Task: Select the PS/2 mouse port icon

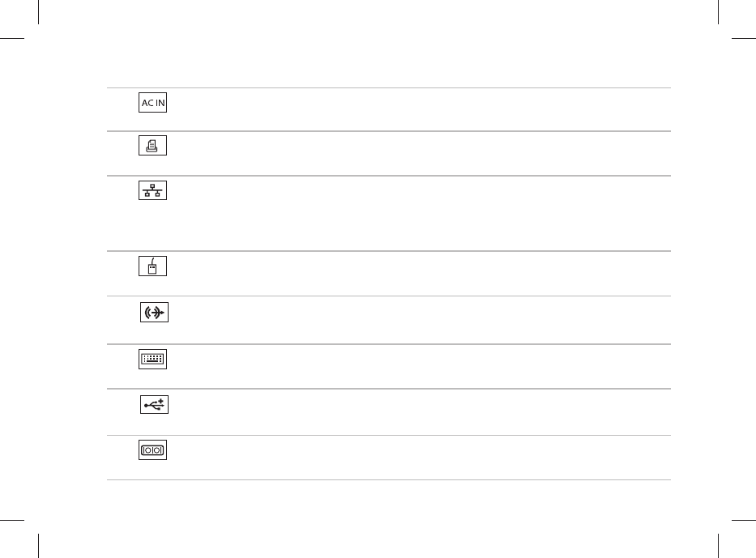Action: [153, 266]
